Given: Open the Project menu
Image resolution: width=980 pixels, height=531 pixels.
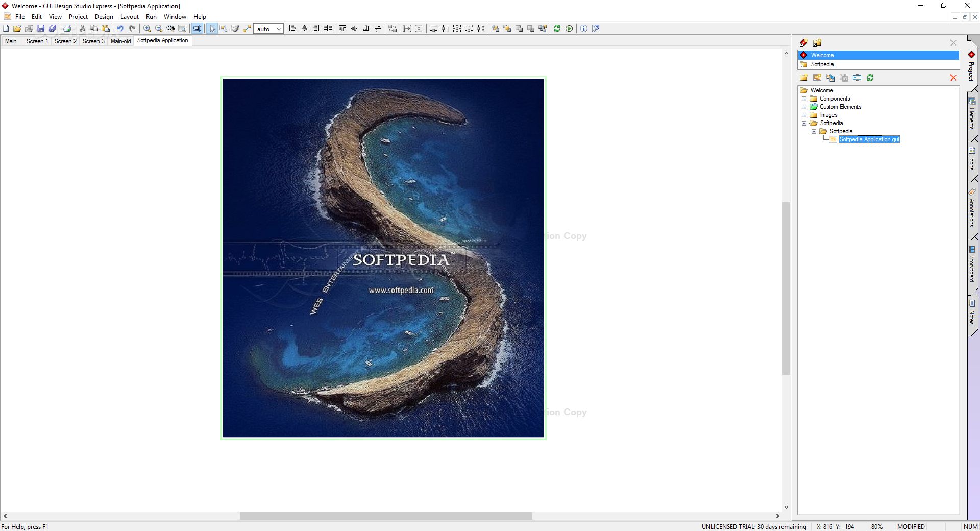Looking at the screenshot, I should [78, 17].
